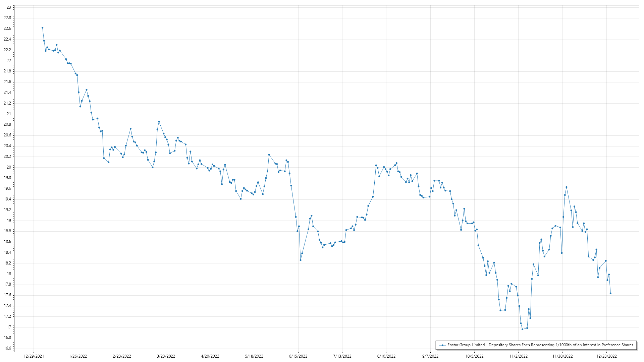Select the 6/15/2022 date tick label
644x362 pixels.
click(x=298, y=356)
